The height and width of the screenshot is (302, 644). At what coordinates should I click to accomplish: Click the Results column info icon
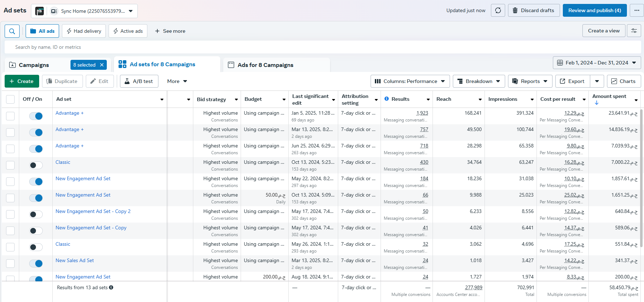(x=387, y=99)
